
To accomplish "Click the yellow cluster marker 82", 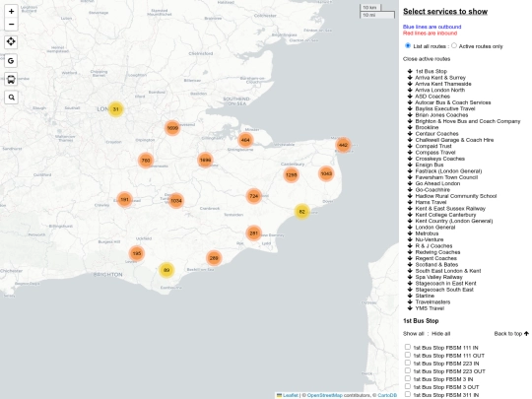I will (x=302, y=212).
